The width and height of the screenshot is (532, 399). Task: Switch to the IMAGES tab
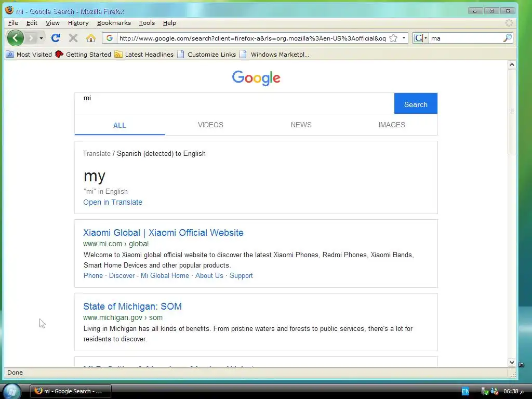click(392, 125)
